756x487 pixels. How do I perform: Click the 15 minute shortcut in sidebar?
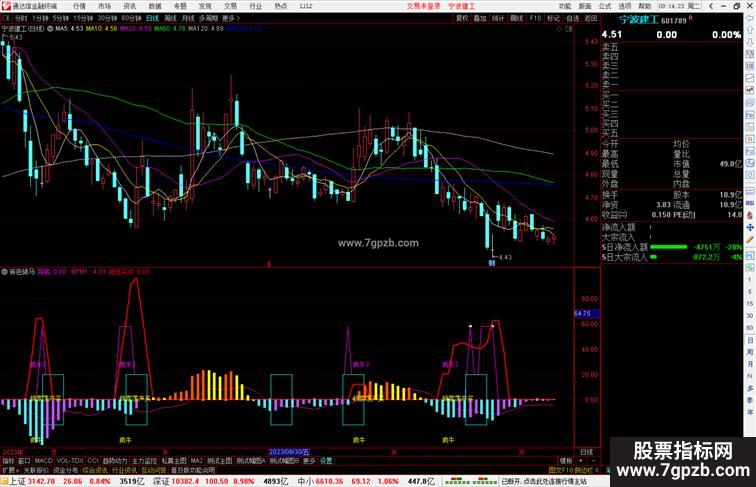[x=750, y=304]
